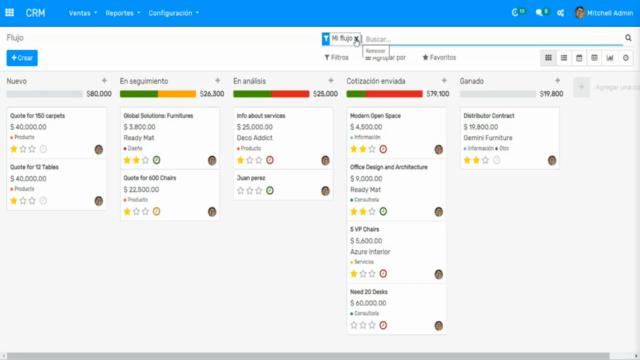Open the debug tools icon in navbar
Image resolution: width=640 pixels, height=360 pixels.
tap(560, 13)
